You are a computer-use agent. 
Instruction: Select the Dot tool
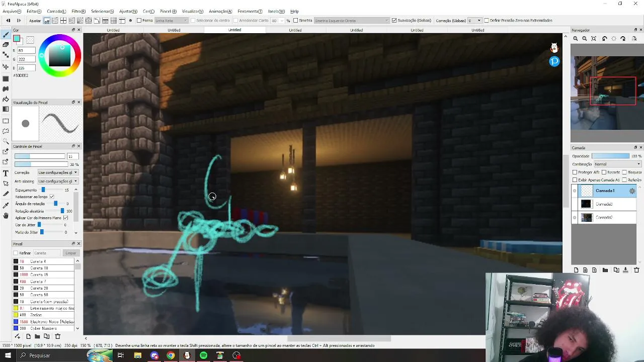pyautogui.click(x=6, y=55)
